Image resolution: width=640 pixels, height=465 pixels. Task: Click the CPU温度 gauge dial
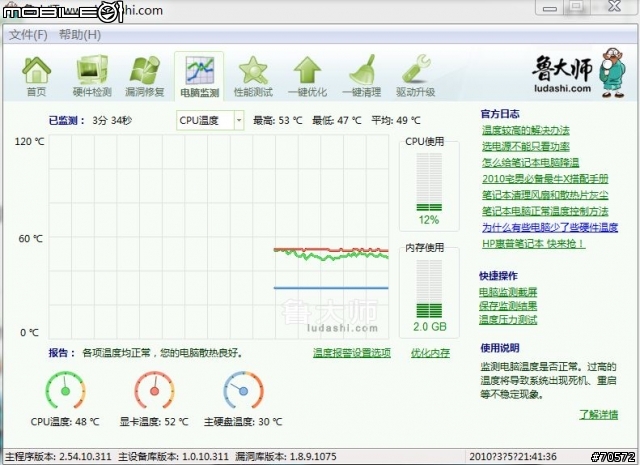tap(65, 390)
